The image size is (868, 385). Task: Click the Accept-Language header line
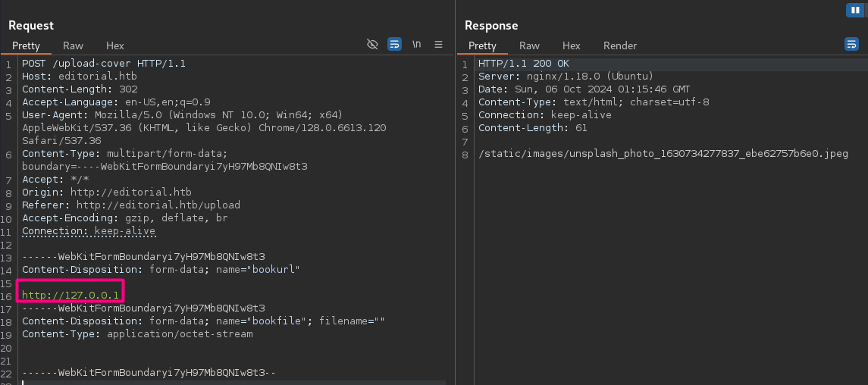[116, 102]
